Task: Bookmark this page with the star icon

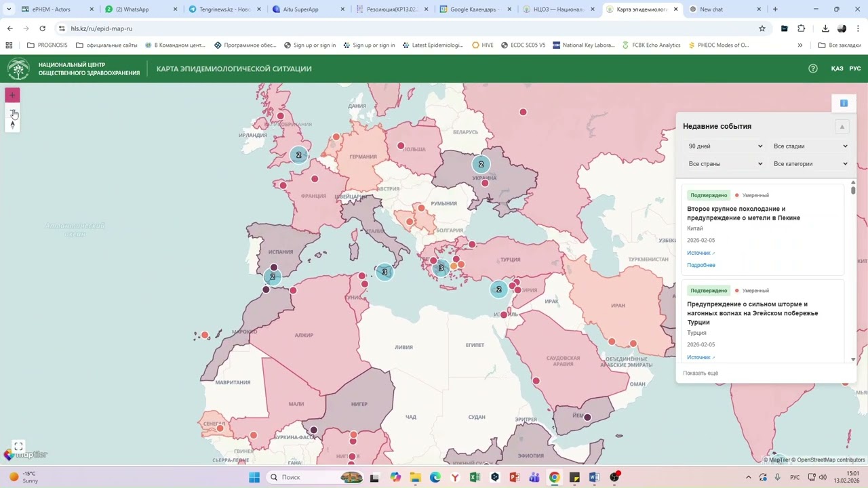Action: click(762, 28)
